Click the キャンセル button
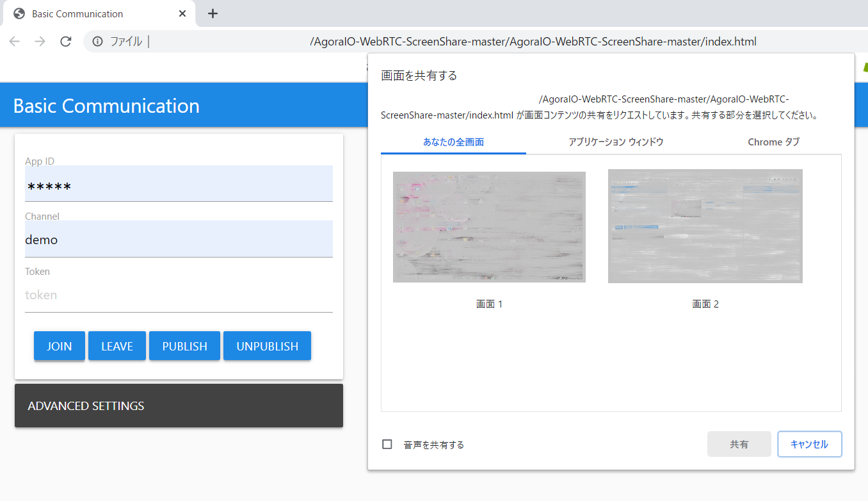Image resolution: width=868 pixels, height=501 pixels. click(x=810, y=444)
